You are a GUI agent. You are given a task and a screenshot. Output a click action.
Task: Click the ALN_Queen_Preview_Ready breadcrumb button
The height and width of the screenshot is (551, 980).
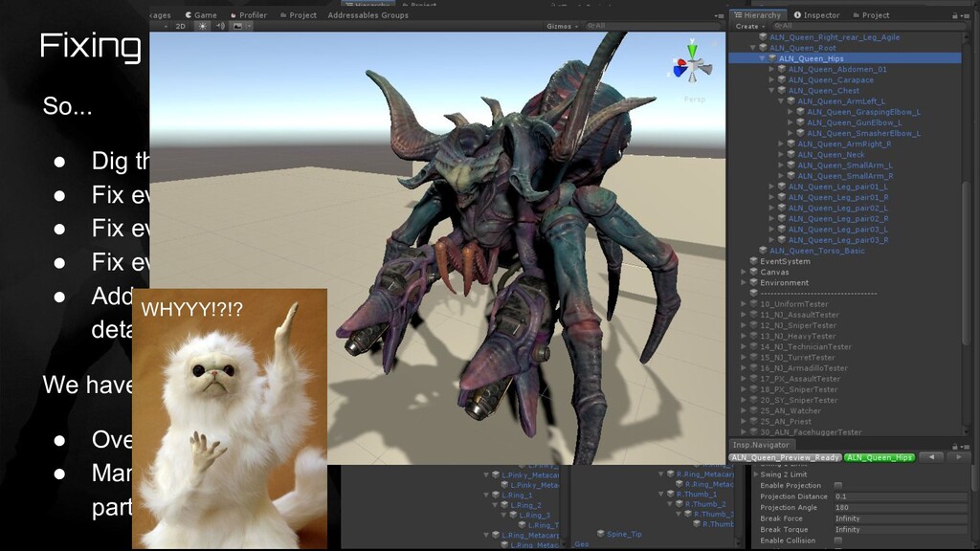[x=785, y=457]
